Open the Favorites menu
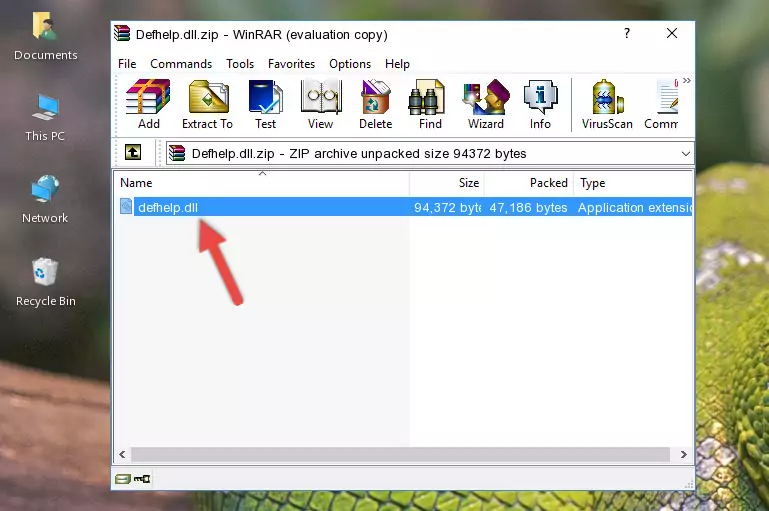The image size is (769, 511). click(291, 64)
